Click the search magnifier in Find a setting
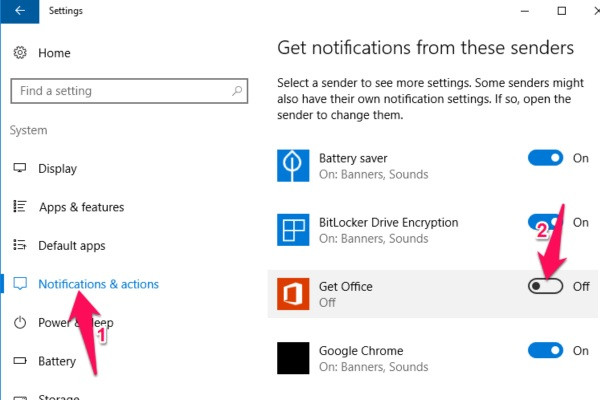This screenshot has width=600, height=400. coord(237,91)
